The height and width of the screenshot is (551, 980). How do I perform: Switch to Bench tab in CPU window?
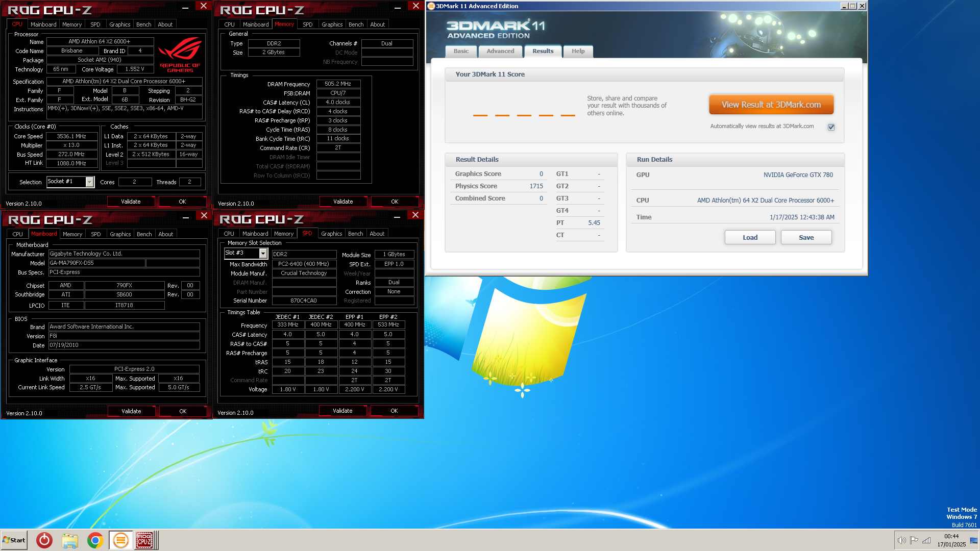point(143,24)
